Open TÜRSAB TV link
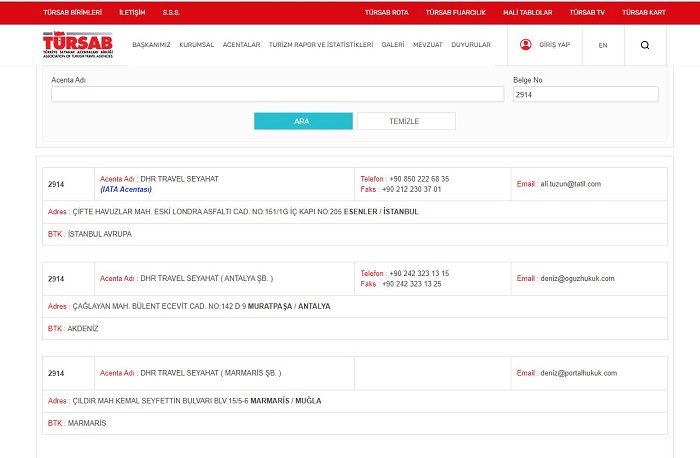The width and height of the screenshot is (700, 458). point(587,12)
